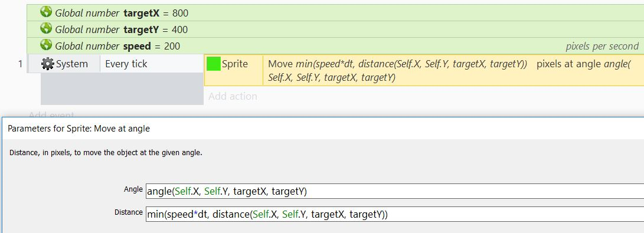Click the green Sprite icon in action
The width and height of the screenshot is (644, 233).
213,64
